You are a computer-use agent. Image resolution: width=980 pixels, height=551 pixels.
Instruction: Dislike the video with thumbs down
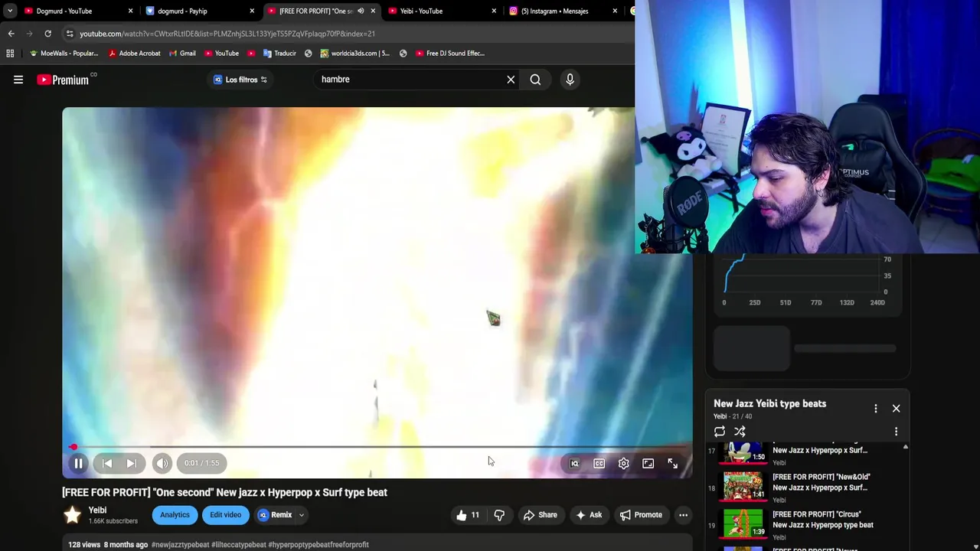(x=499, y=515)
